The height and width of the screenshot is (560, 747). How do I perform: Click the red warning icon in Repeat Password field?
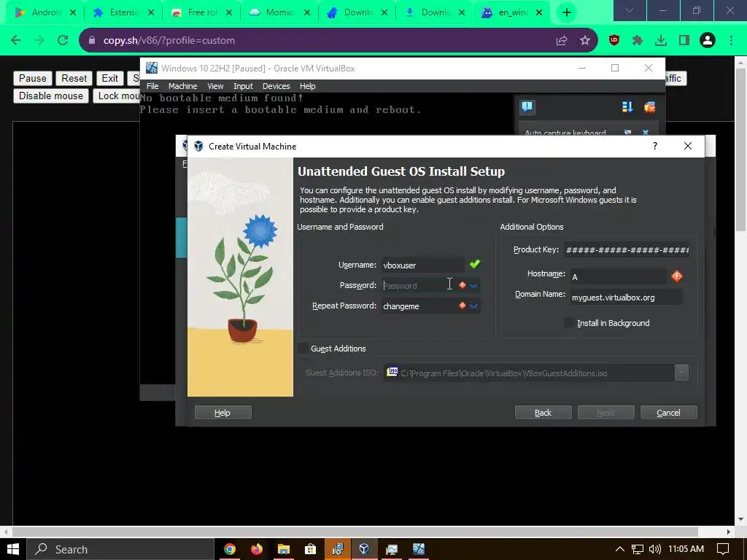click(x=462, y=306)
